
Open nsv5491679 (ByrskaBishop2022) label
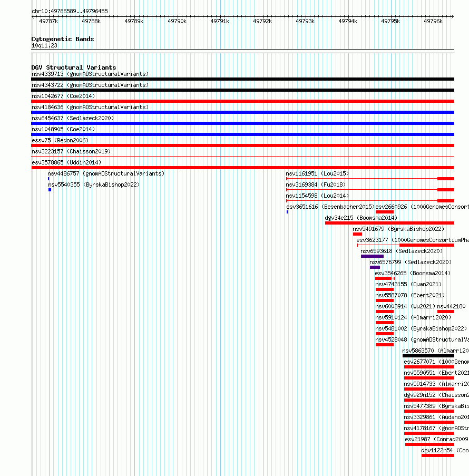pyautogui.click(x=398, y=229)
